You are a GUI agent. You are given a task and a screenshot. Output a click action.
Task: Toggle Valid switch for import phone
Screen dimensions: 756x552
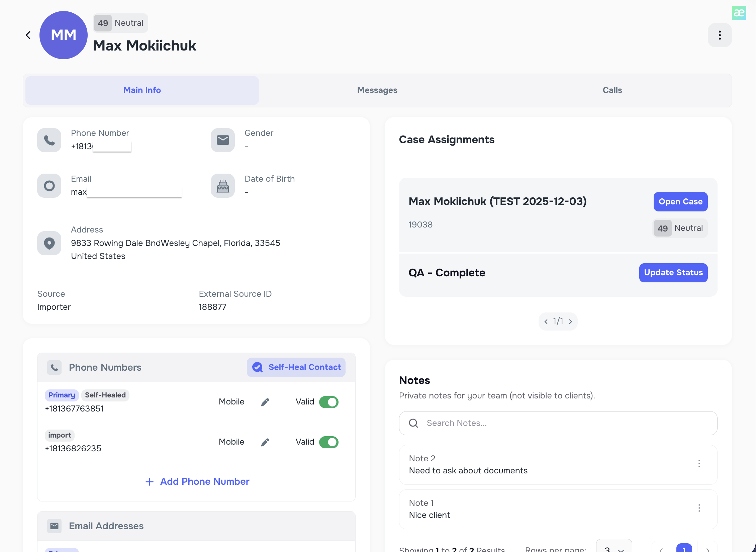(328, 442)
